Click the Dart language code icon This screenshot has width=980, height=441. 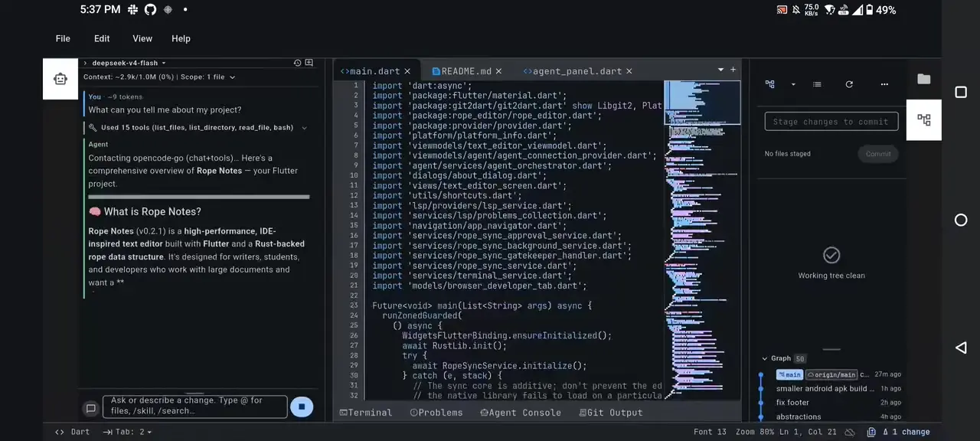[x=60, y=432]
